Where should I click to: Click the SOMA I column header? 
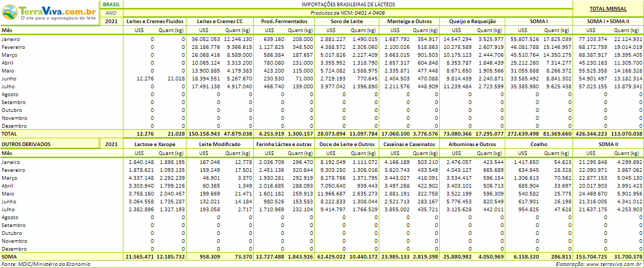pos(539,22)
